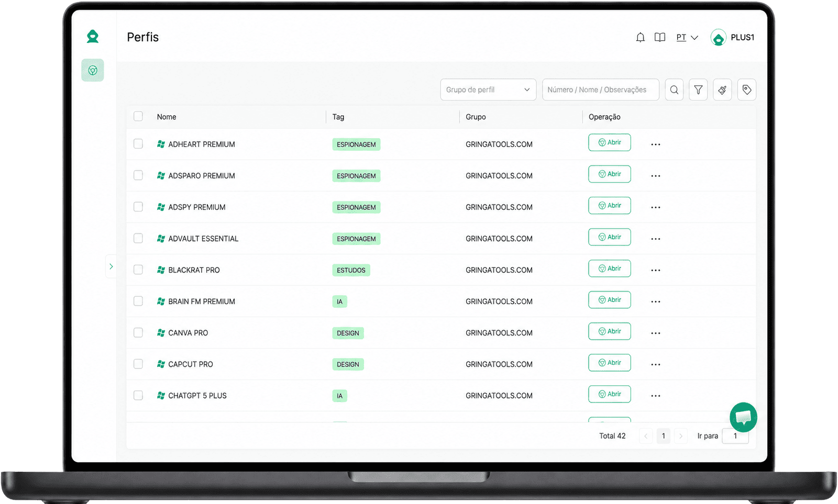Open more options for ADHEART PREMIUM

click(656, 144)
